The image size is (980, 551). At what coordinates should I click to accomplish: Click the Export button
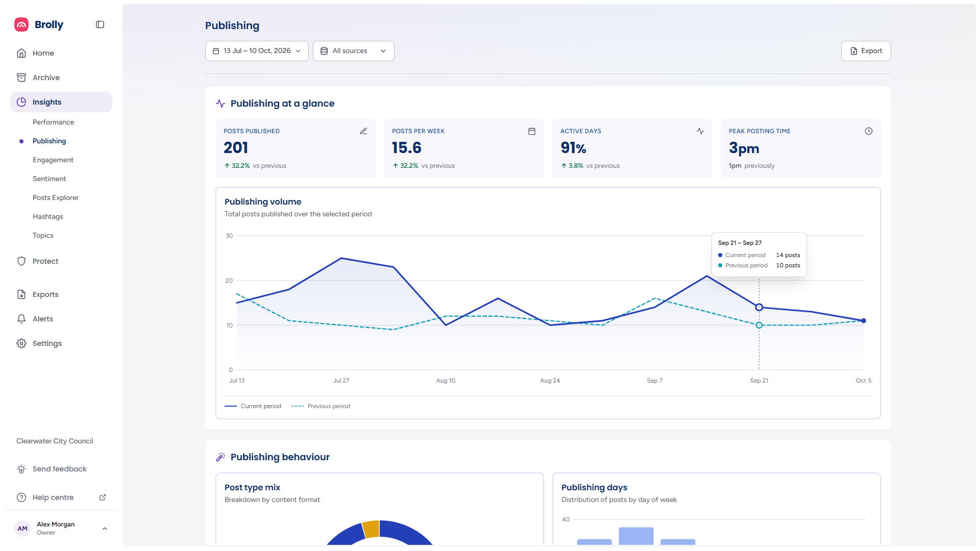pyautogui.click(x=866, y=51)
